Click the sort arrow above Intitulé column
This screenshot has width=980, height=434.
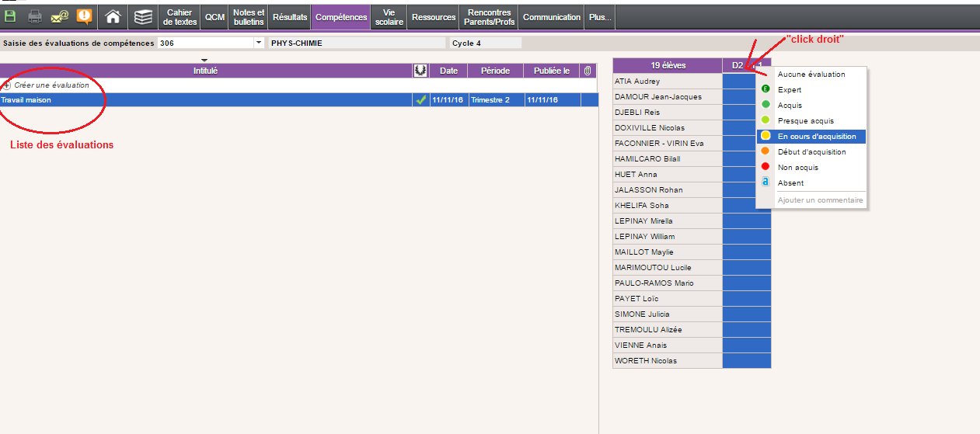pos(204,60)
